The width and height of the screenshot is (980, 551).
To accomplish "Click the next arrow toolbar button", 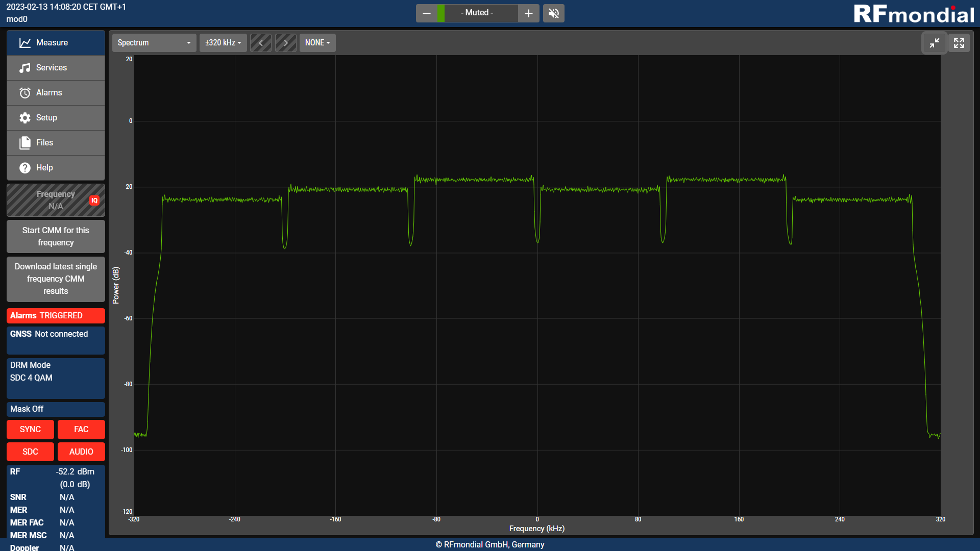I will click(x=286, y=43).
